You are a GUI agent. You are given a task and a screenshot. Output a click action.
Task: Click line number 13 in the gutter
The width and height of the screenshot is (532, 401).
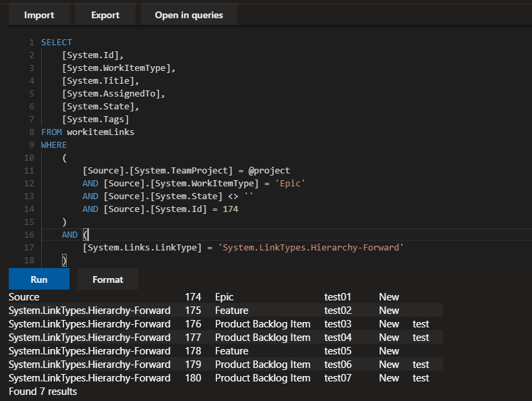(x=29, y=196)
